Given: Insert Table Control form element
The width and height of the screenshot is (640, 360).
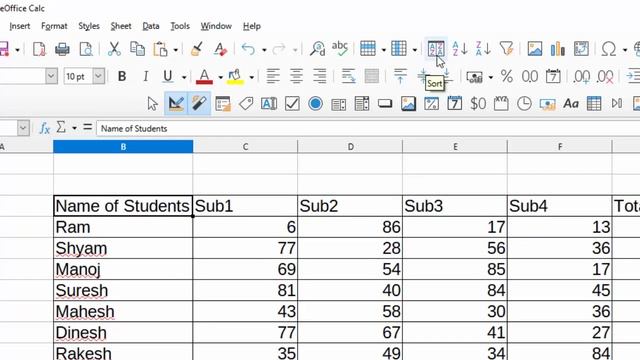Looking at the screenshot, I should click(594, 104).
